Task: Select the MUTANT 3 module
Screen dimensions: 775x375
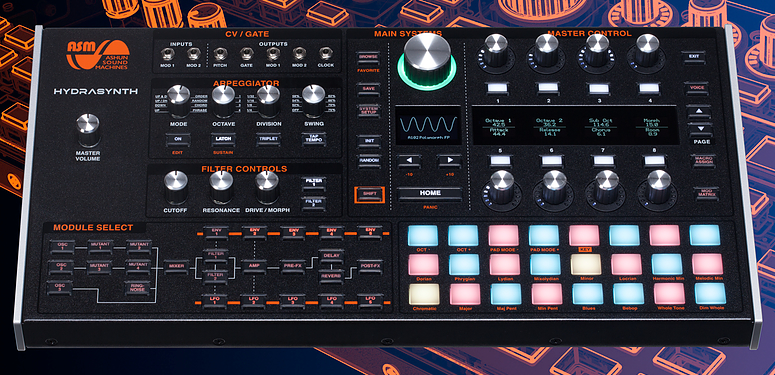Action: click(x=100, y=268)
